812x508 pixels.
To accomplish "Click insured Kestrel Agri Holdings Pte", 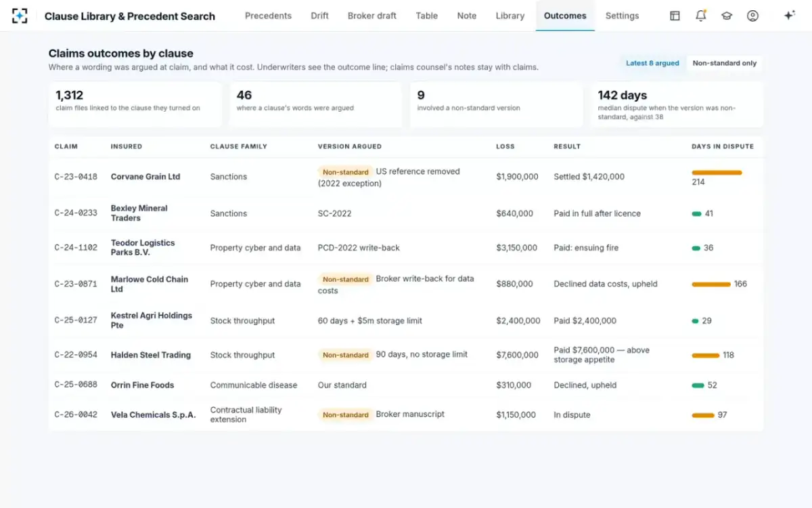I will [152, 320].
